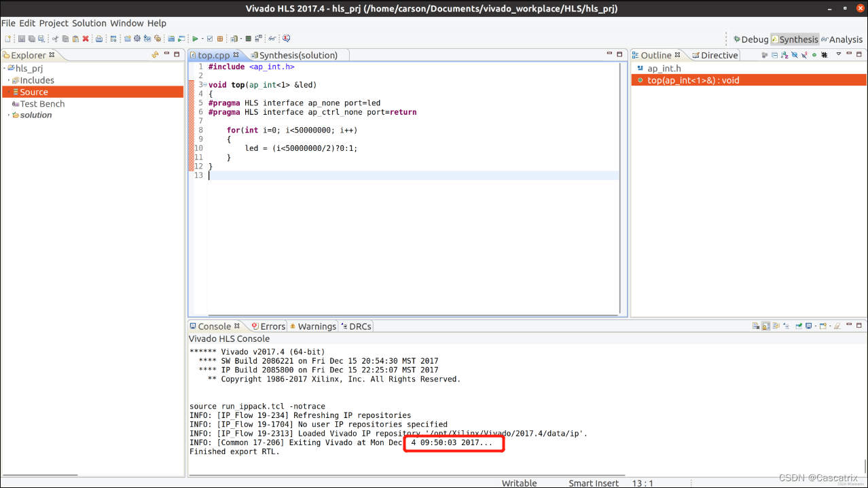The height and width of the screenshot is (488, 868).
Task: Click green dot Hide Non-Public icon in Outline
Action: [814, 54]
